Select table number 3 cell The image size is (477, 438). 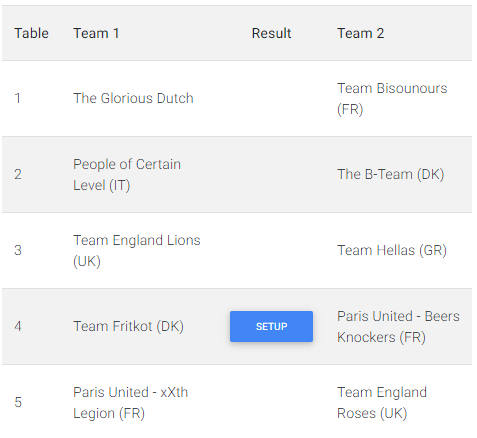click(x=18, y=250)
